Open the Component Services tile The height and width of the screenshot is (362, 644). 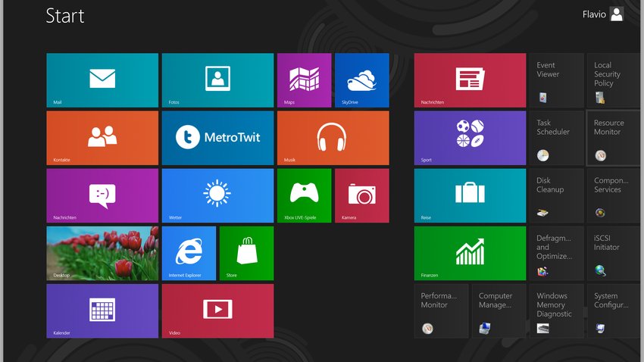click(614, 196)
